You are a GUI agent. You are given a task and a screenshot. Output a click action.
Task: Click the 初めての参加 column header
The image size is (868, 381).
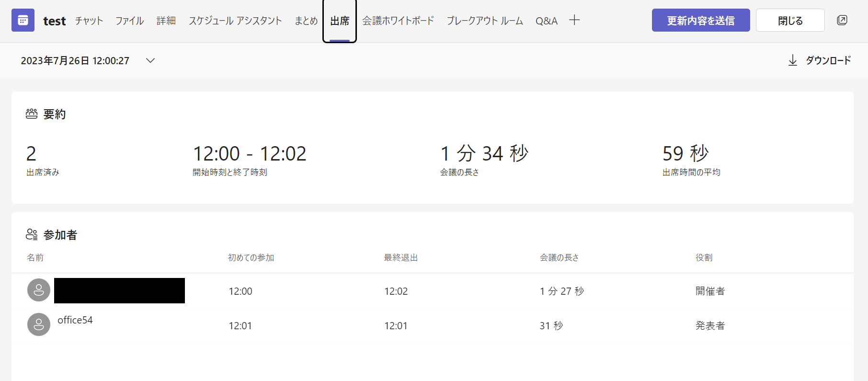pos(251,257)
